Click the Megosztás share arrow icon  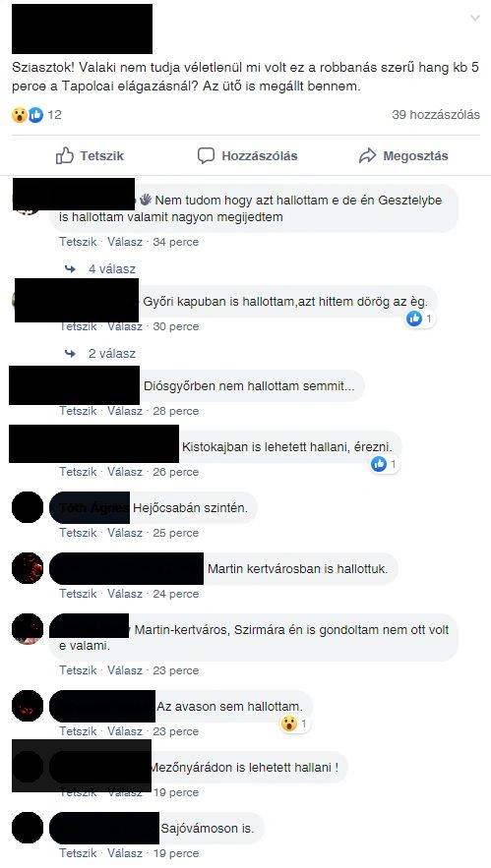(367, 156)
